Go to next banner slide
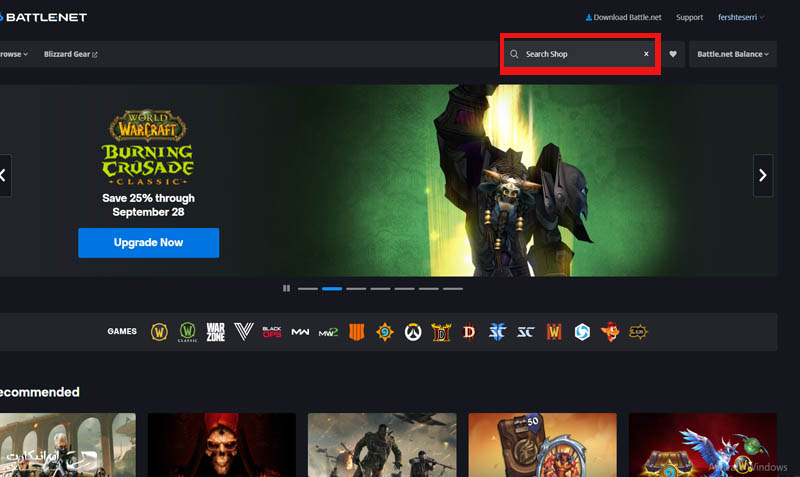The height and width of the screenshot is (477, 800). click(x=763, y=175)
